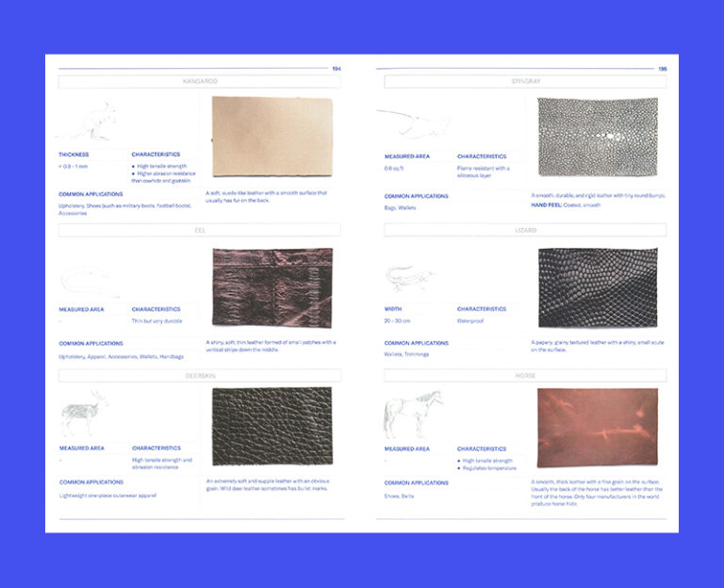The height and width of the screenshot is (588, 724).
Task: Click Lizard's CHARACTERISTICS heading
Action: pyautogui.click(x=482, y=309)
